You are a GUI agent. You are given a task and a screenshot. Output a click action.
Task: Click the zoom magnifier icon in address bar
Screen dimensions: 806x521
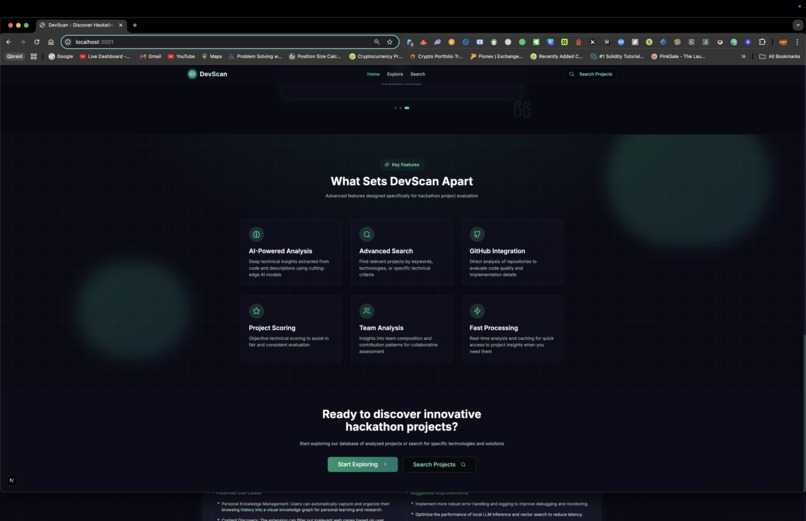click(x=377, y=42)
